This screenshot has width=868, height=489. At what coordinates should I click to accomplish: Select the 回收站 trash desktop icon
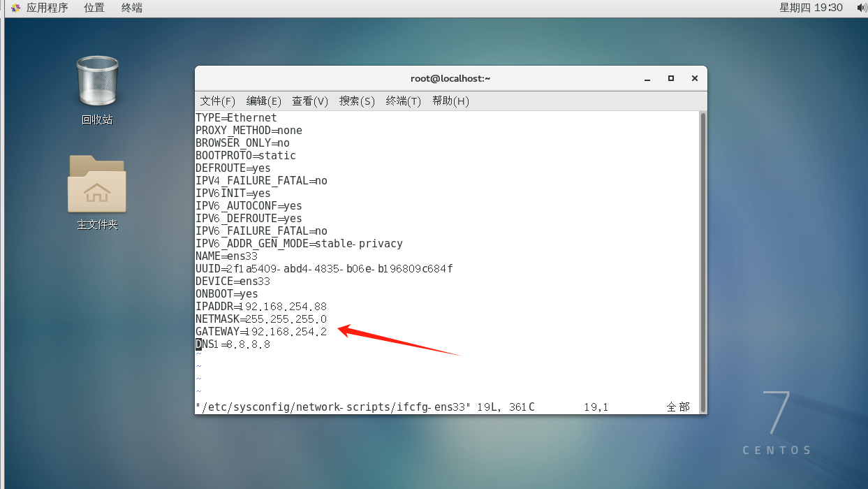click(x=96, y=91)
